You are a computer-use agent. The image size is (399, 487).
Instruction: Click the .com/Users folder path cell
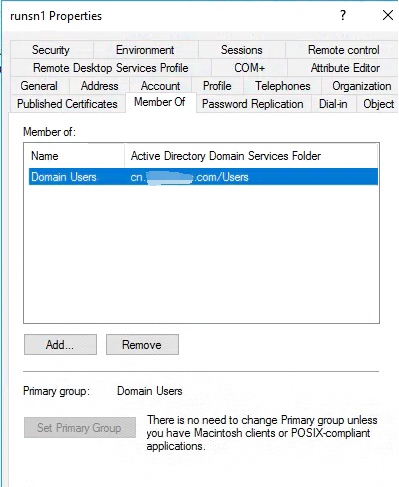(x=189, y=177)
